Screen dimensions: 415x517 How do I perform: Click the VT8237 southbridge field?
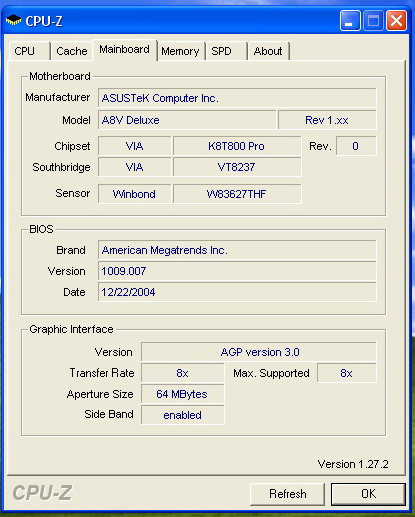point(237,167)
